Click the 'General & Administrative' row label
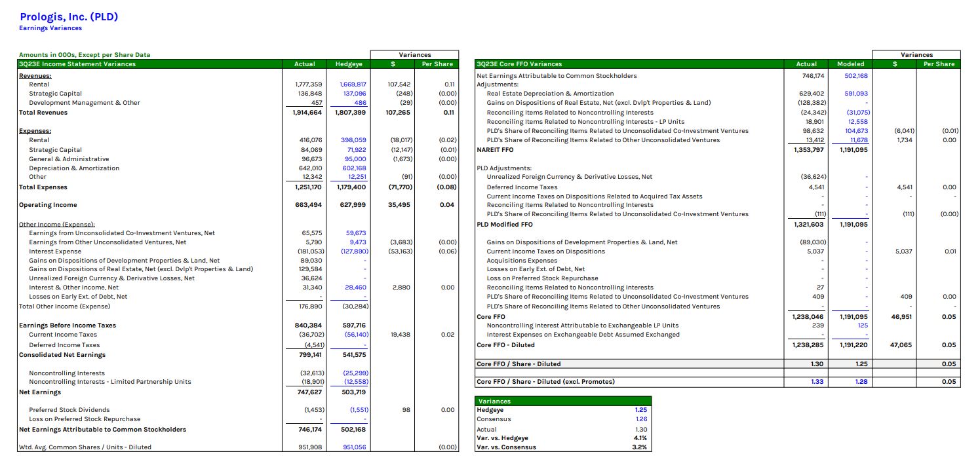 tap(69, 159)
